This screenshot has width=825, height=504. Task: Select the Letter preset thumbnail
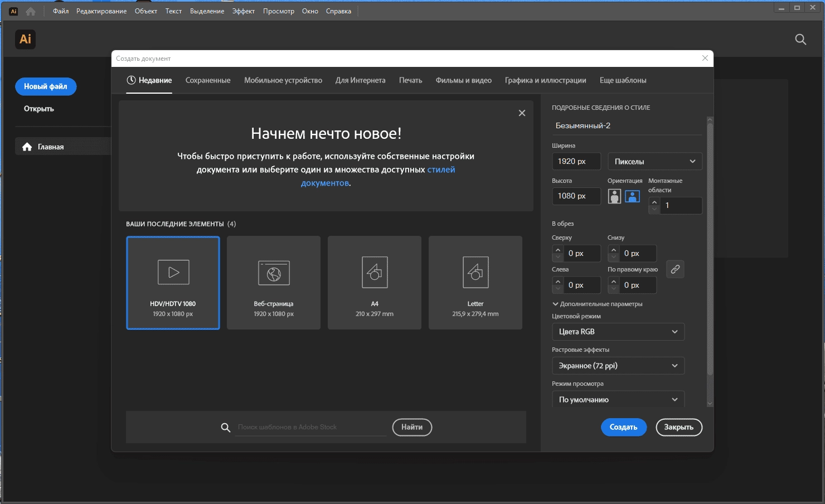click(x=475, y=283)
